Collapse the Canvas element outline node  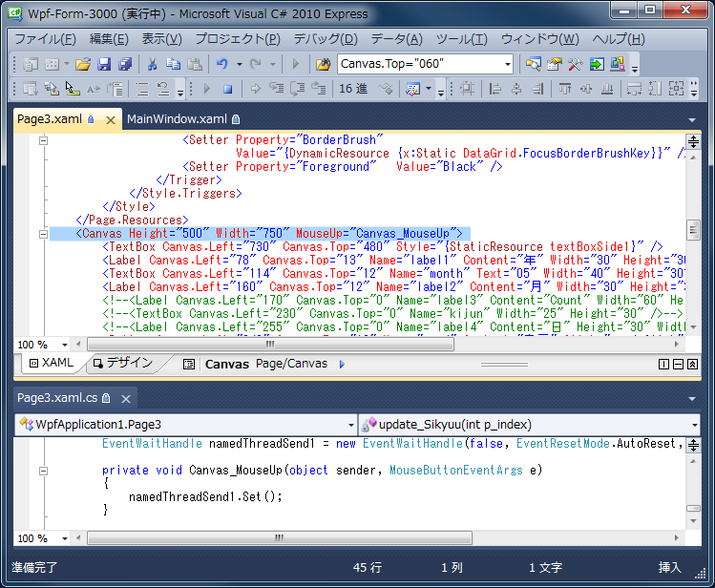point(43,234)
